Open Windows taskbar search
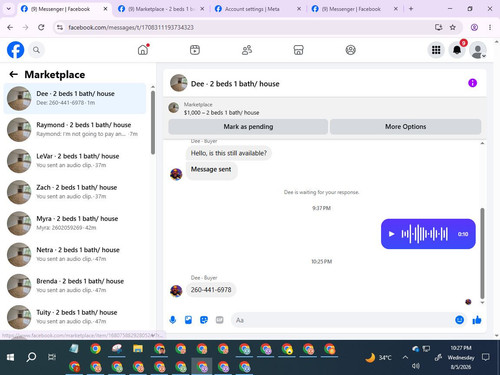The image size is (500, 375). [31, 357]
